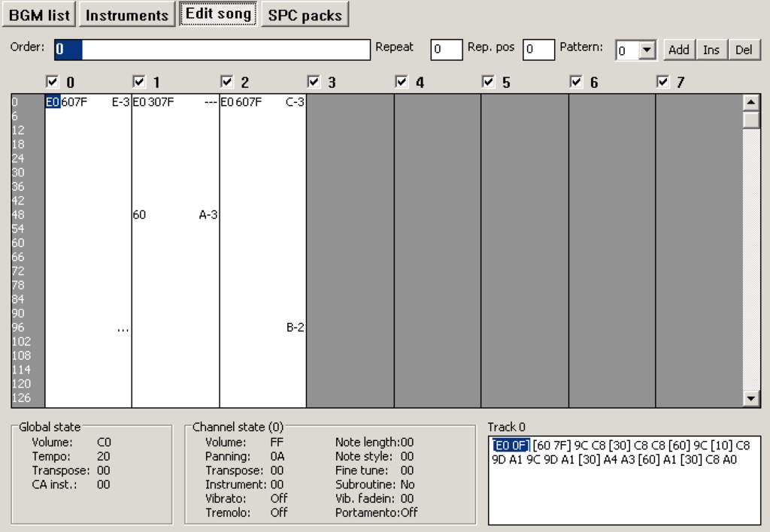The width and height of the screenshot is (770, 532).
Task: Toggle channel 0 checkbox
Action: pos(52,81)
